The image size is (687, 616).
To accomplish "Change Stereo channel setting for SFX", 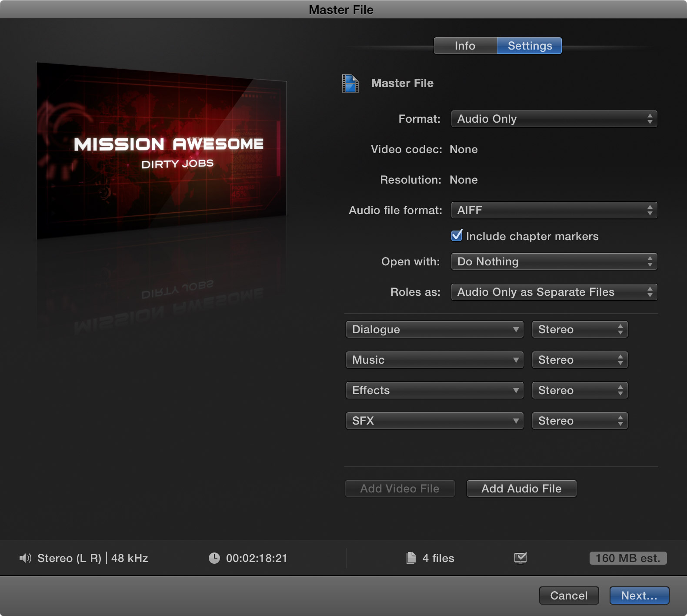I will 580,421.
